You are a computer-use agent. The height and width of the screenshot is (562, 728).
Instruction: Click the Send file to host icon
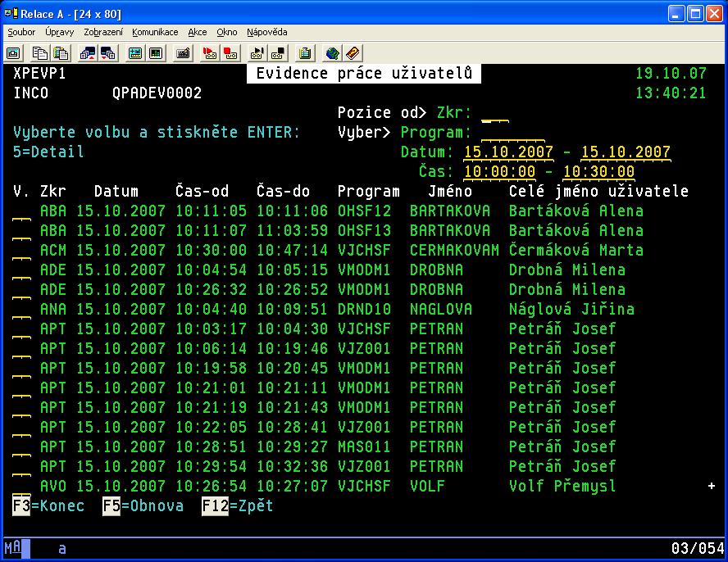pyautogui.click(x=87, y=53)
